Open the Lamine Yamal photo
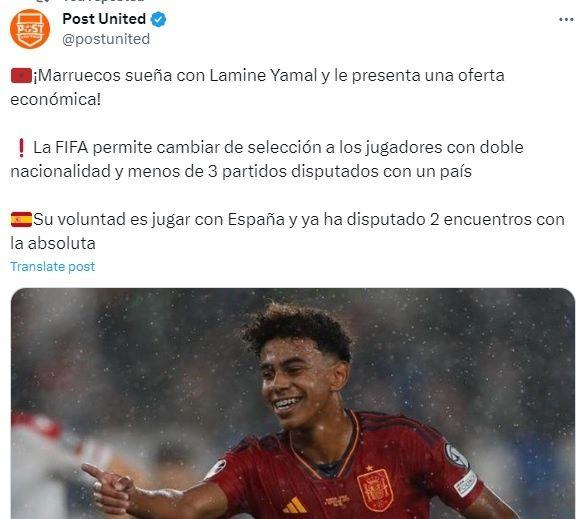The height and width of the screenshot is (519, 583). 293,403
